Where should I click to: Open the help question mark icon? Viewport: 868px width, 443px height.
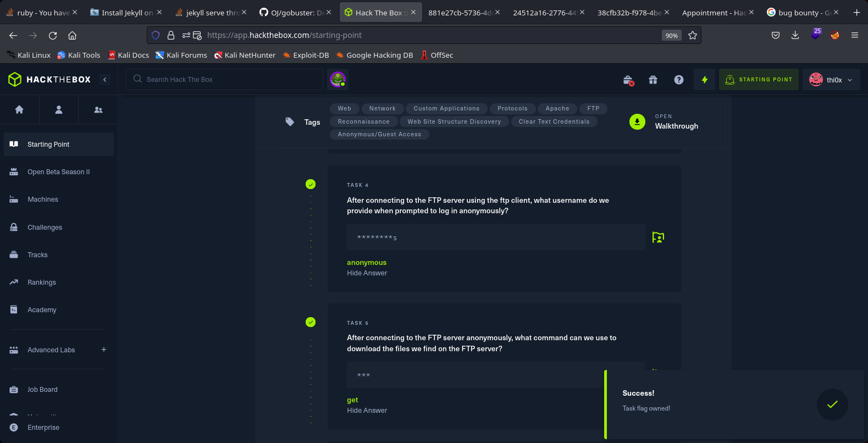[679, 80]
